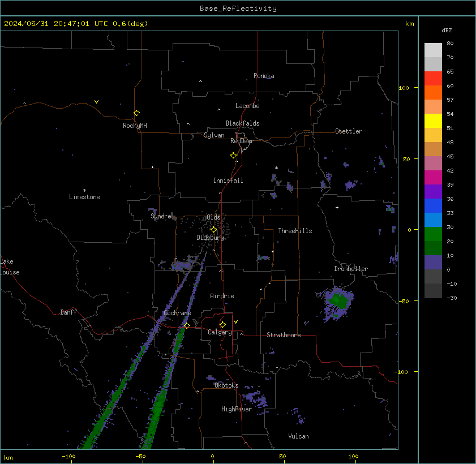Click the Sundre label
Image resolution: width=476 pixels, height=464 pixels.
click(x=161, y=216)
